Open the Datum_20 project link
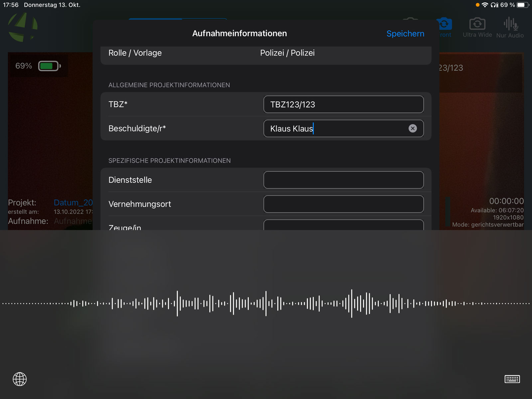The height and width of the screenshot is (399, 532). (x=73, y=202)
